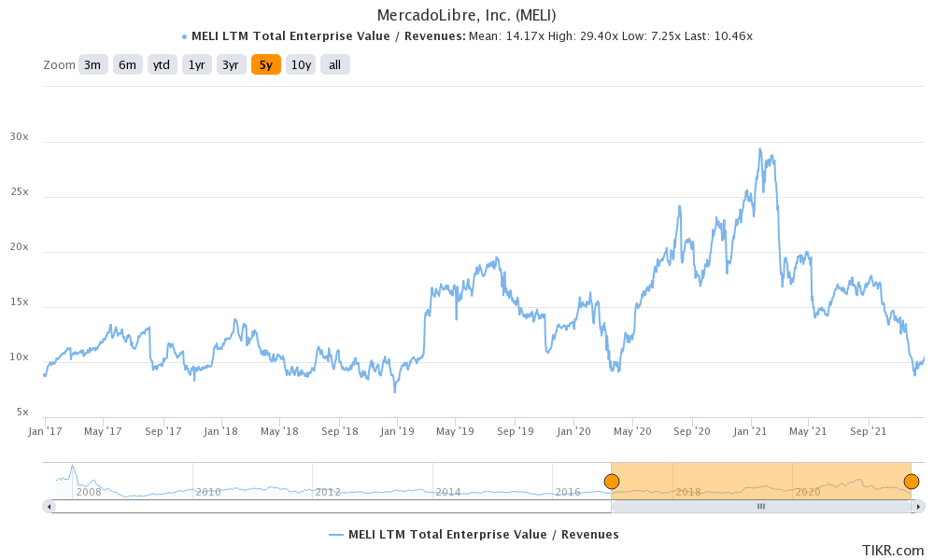Click the right arrow of the navigator scrollbar
The width and height of the screenshot is (934, 560).
point(919,507)
